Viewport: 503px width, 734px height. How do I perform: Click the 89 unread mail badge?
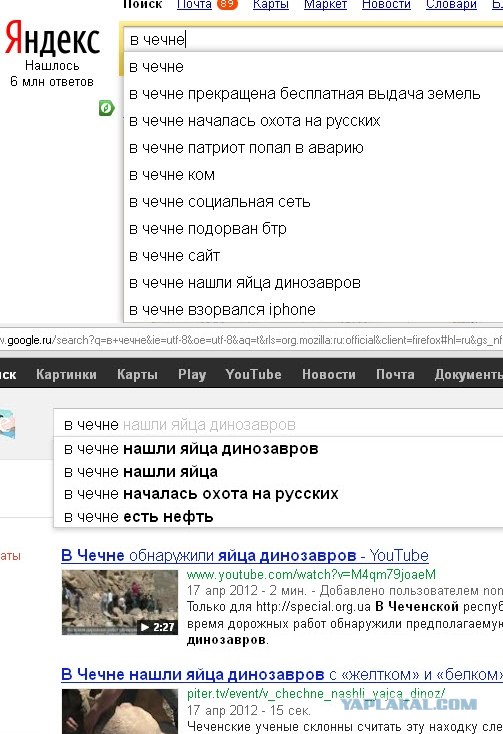pyautogui.click(x=227, y=4)
